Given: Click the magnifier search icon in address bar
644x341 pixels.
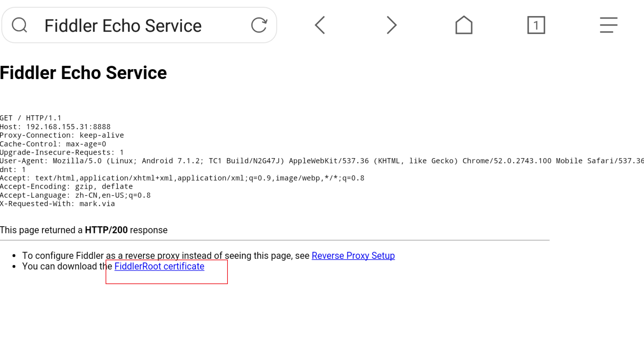Looking at the screenshot, I should pos(19,25).
